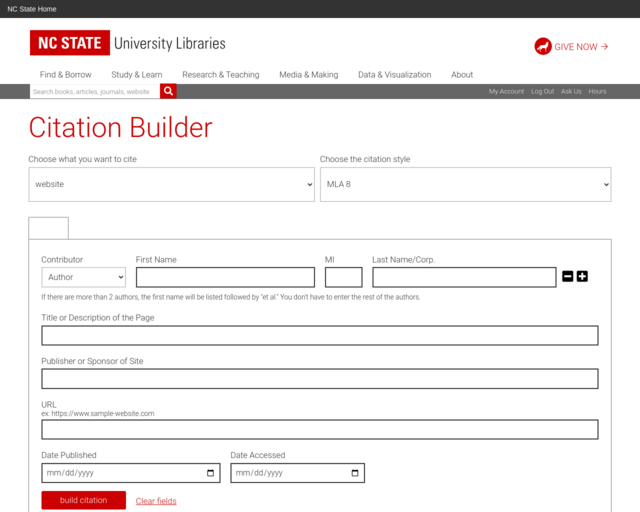This screenshot has width=640, height=512.
Task: Select the blank tab above the form
Action: (x=49, y=228)
